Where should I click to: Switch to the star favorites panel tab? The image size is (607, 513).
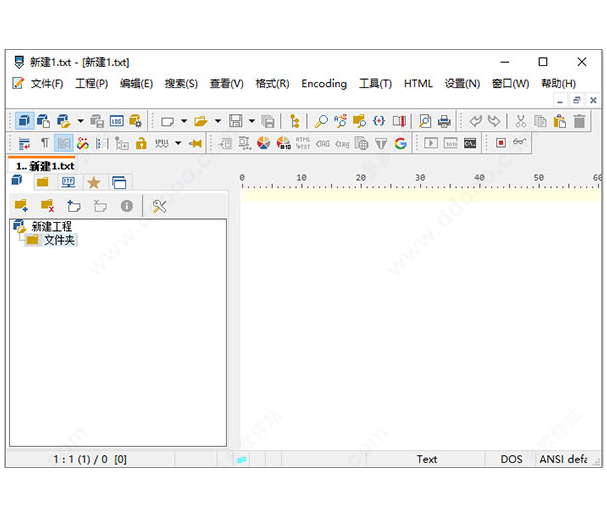coord(94,182)
